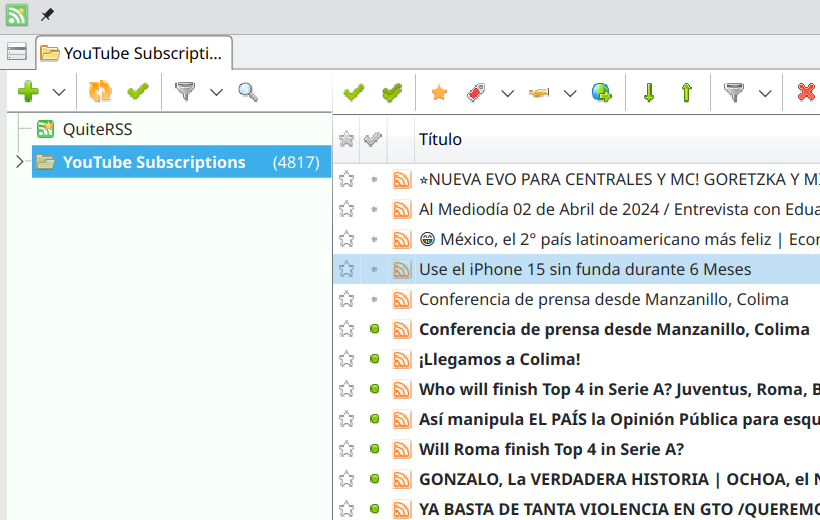Star the Will Roma finish Top 4 news
Screen dimensions: 820x520
[x=347, y=449]
